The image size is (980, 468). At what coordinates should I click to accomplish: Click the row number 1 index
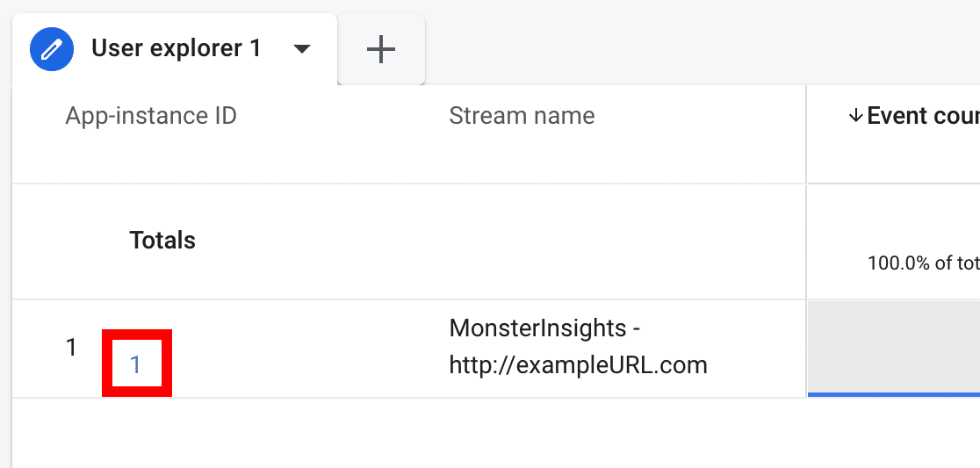point(71,348)
